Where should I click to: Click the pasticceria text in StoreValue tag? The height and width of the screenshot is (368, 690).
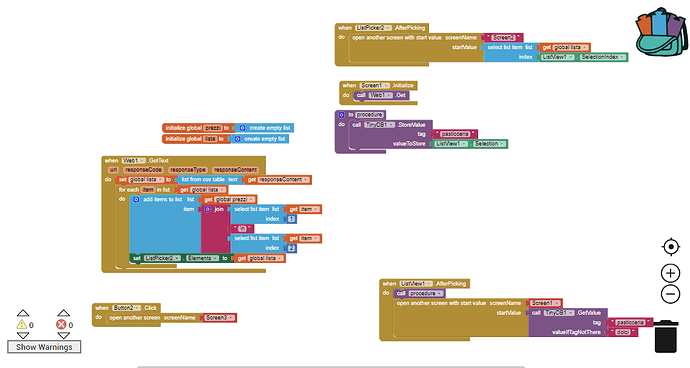point(455,134)
